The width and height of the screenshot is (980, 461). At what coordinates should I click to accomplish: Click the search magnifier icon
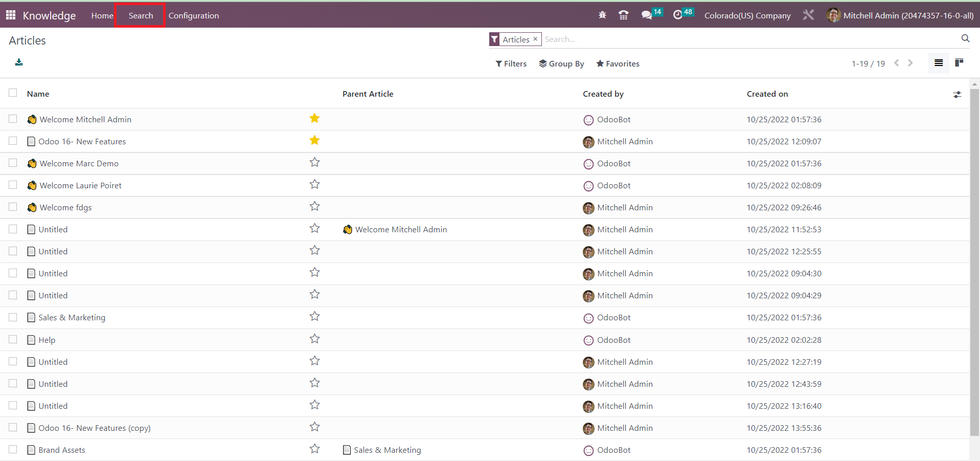click(x=965, y=38)
